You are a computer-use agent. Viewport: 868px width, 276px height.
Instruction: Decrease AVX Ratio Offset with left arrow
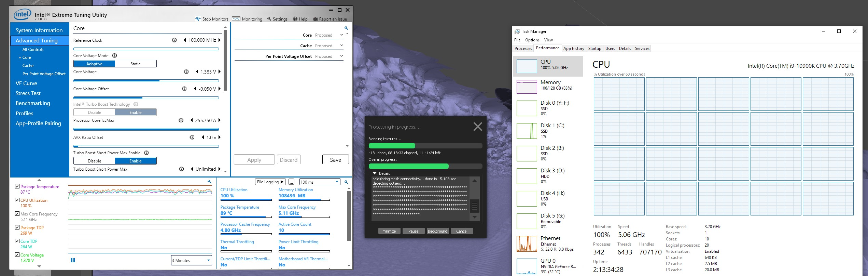(203, 137)
